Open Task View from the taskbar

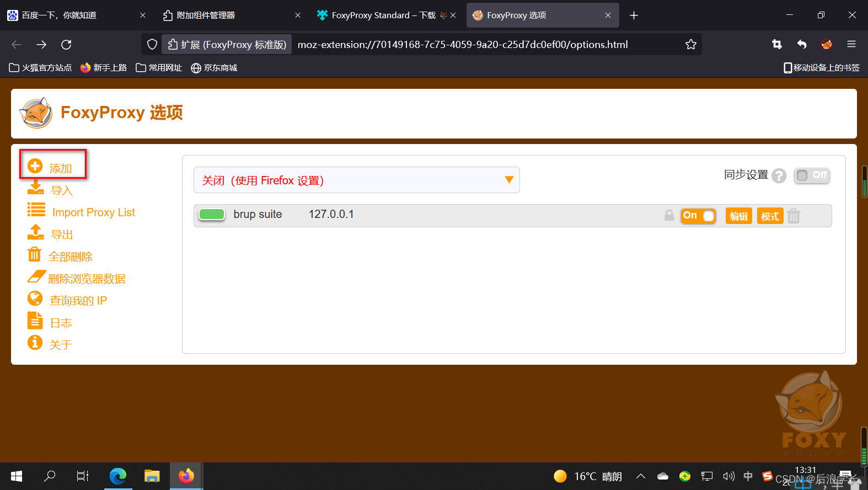click(x=83, y=476)
